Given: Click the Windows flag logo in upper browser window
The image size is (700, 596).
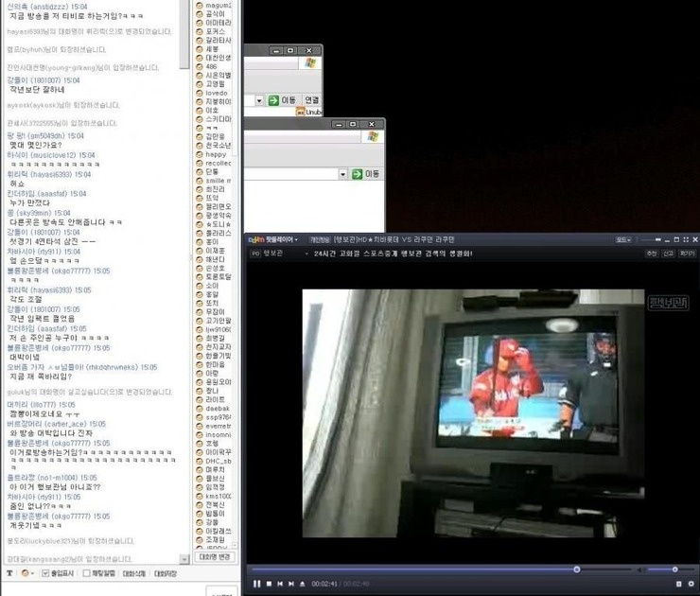Looking at the screenshot, I should tap(310, 63).
